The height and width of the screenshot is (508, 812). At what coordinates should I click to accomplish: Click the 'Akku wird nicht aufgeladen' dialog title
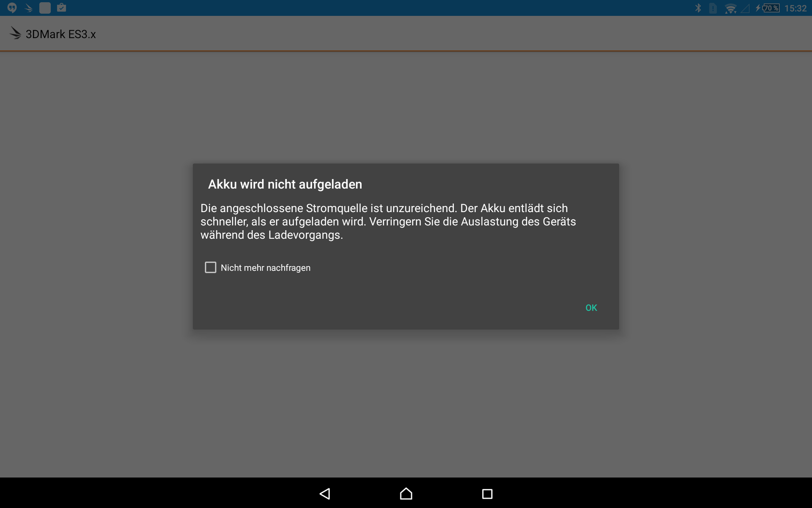[285, 184]
